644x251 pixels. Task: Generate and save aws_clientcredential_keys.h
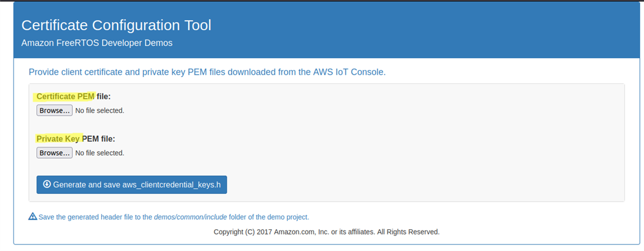pyautogui.click(x=132, y=185)
